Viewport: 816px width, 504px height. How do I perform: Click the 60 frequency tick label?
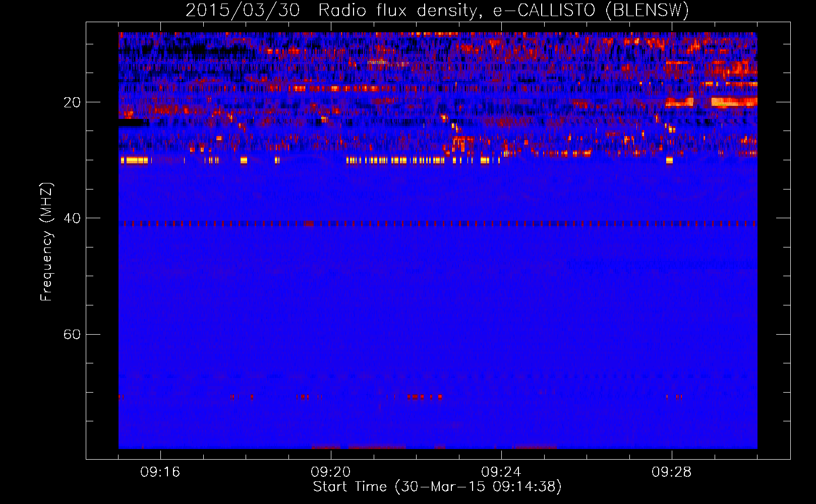coord(72,335)
